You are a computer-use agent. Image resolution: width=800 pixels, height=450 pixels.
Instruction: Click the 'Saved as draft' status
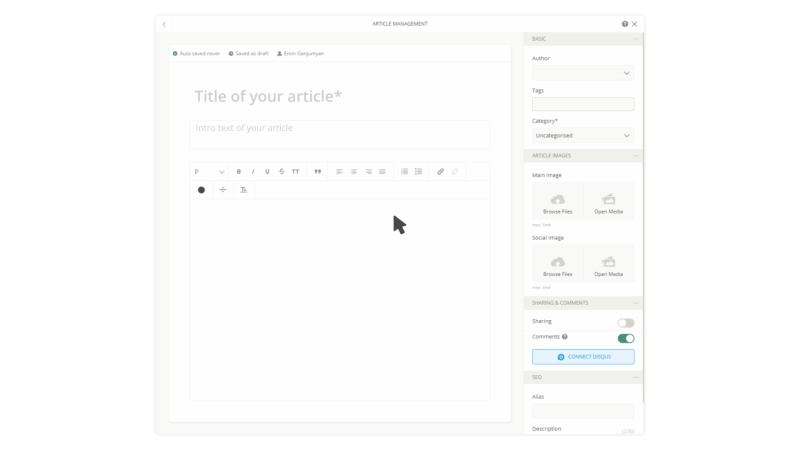tap(248, 54)
